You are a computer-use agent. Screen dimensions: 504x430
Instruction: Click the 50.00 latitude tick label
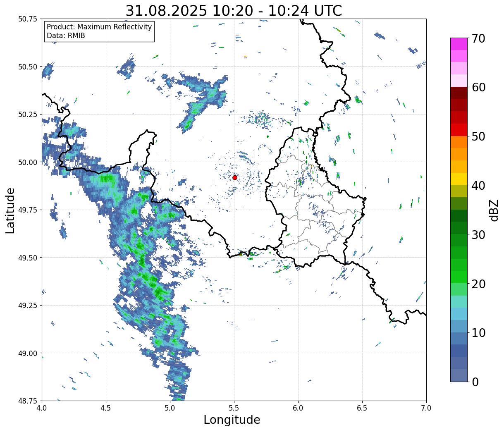coord(29,162)
